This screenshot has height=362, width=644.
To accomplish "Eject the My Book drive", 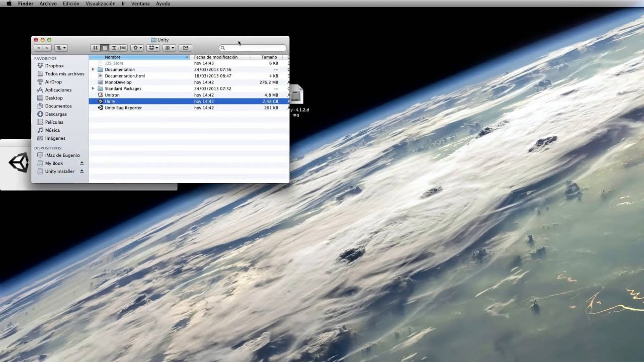I will (x=82, y=163).
